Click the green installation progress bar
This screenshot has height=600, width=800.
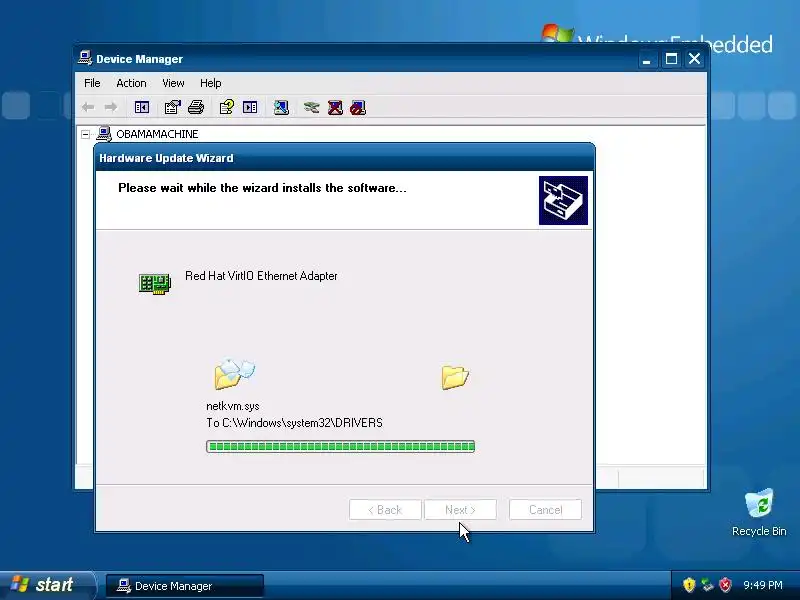pos(340,446)
